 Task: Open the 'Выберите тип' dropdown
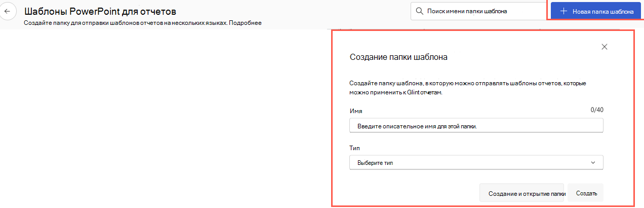(x=476, y=162)
